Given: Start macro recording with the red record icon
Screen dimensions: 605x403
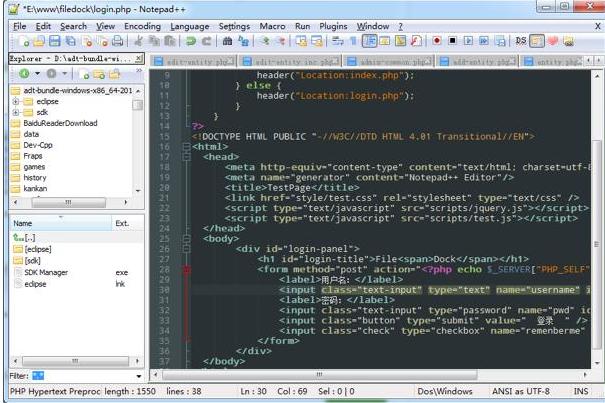Looking at the screenshot, I should 437,42.
